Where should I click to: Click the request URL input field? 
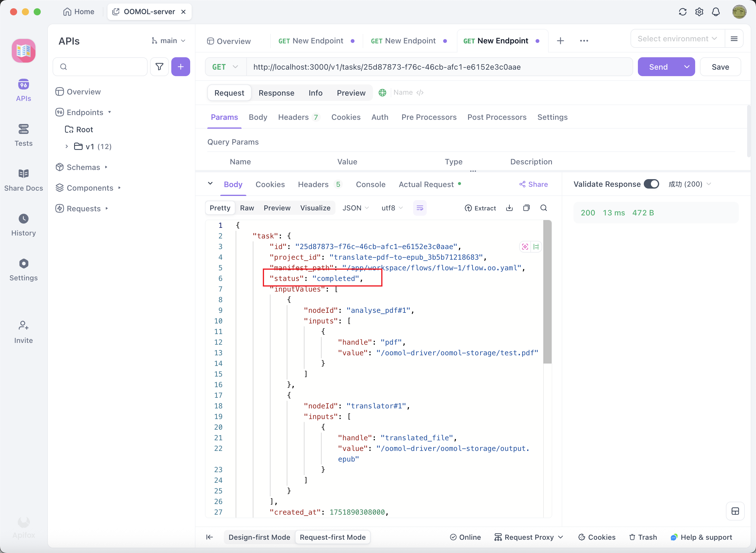[439, 67]
